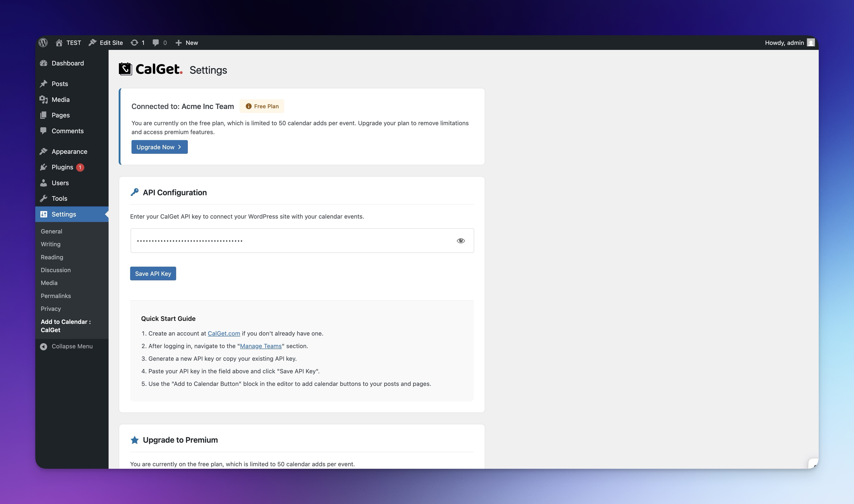This screenshot has width=854, height=504.
Task: Focus the API key input field
Action: point(302,241)
